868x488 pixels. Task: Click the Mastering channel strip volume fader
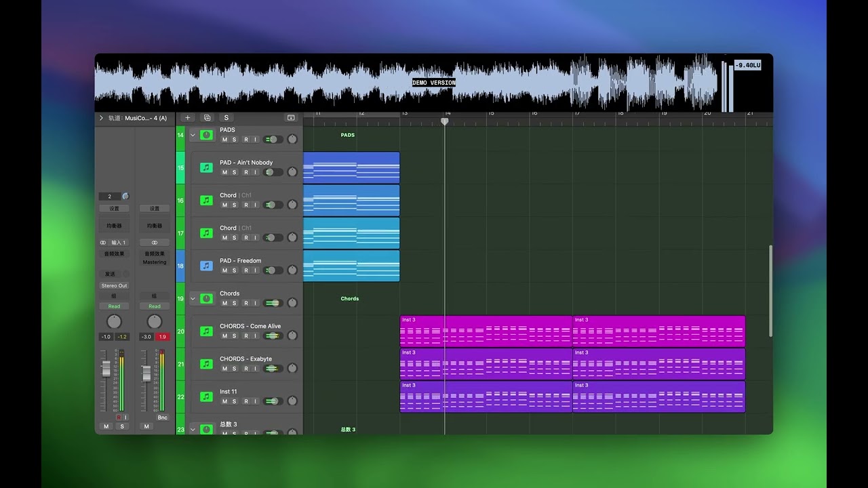146,374
